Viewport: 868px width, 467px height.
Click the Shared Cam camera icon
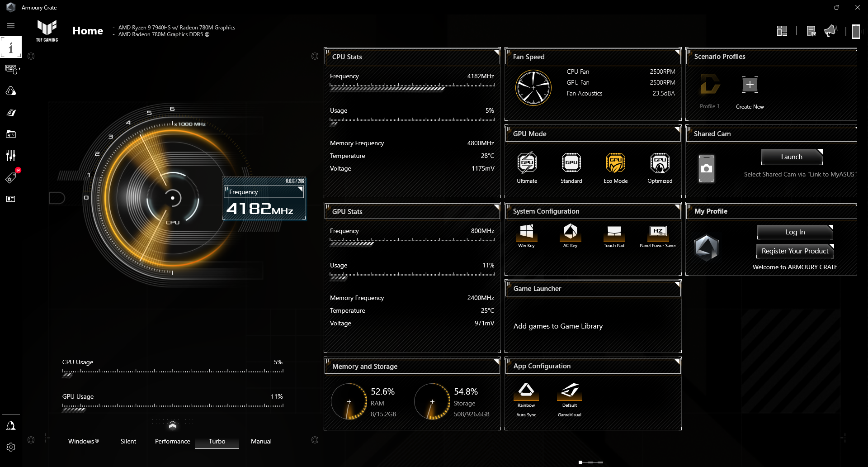[x=706, y=169]
